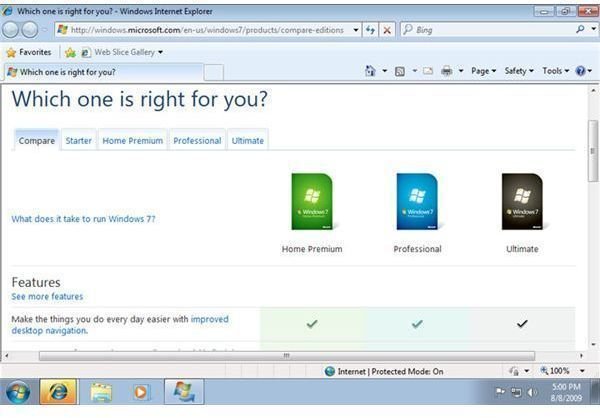Expand the Feeds dropdown arrow
600x418 pixels.
[x=414, y=71]
